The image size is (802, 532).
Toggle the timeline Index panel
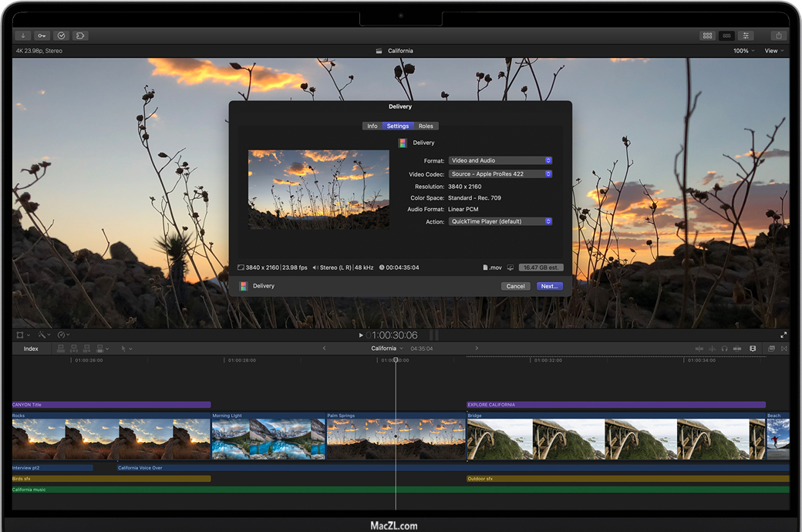click(31, 348)
